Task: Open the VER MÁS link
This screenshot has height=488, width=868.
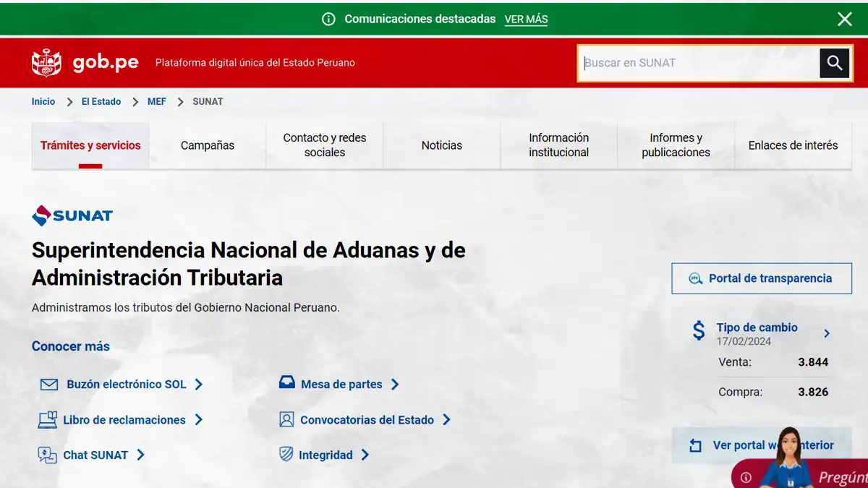Action: tap(526, 20)
